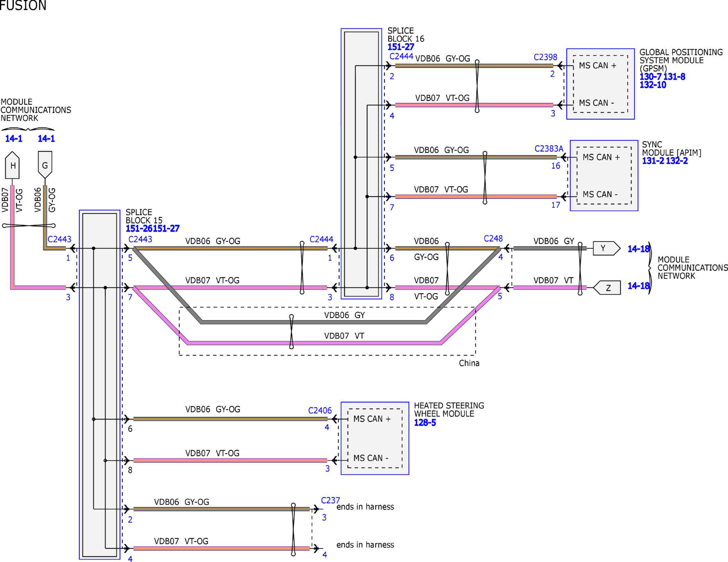
Task: Open the 132-2 reference for SYNC module
Action: 677,161
